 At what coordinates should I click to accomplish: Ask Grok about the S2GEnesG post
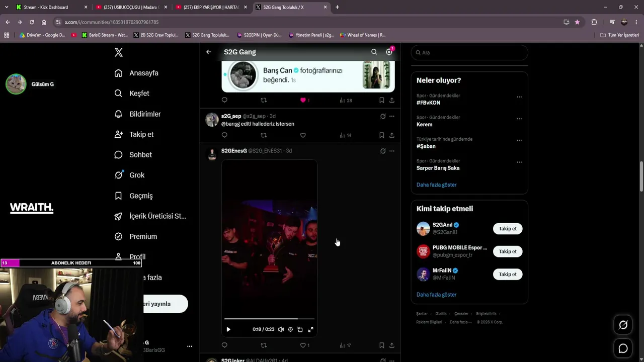[383, 151]
